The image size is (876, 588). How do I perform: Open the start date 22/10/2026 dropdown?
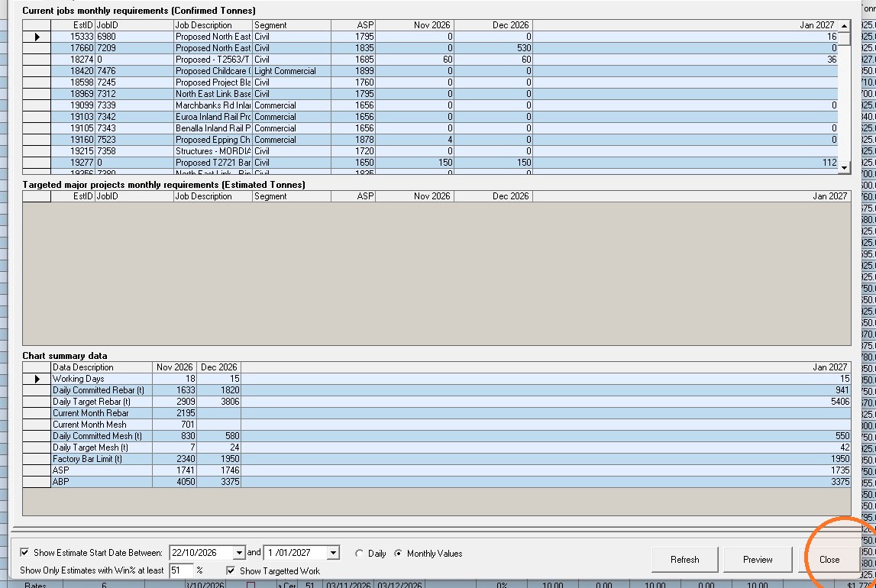(x=239, y=553)
